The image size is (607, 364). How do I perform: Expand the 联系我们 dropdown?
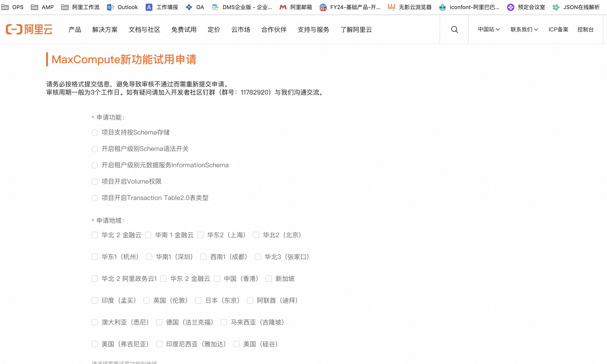pos(524,30)
